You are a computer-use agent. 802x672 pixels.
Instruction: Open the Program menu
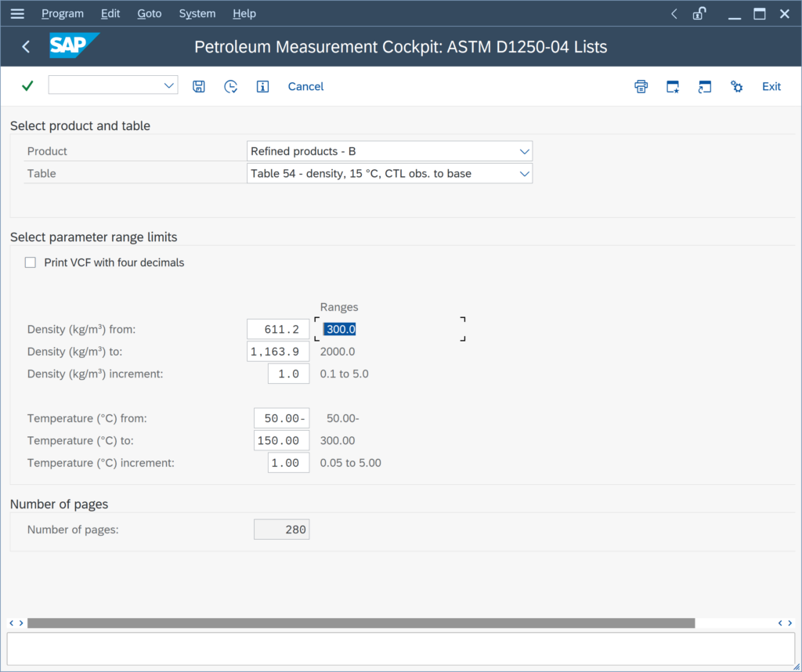coord(63,13)
